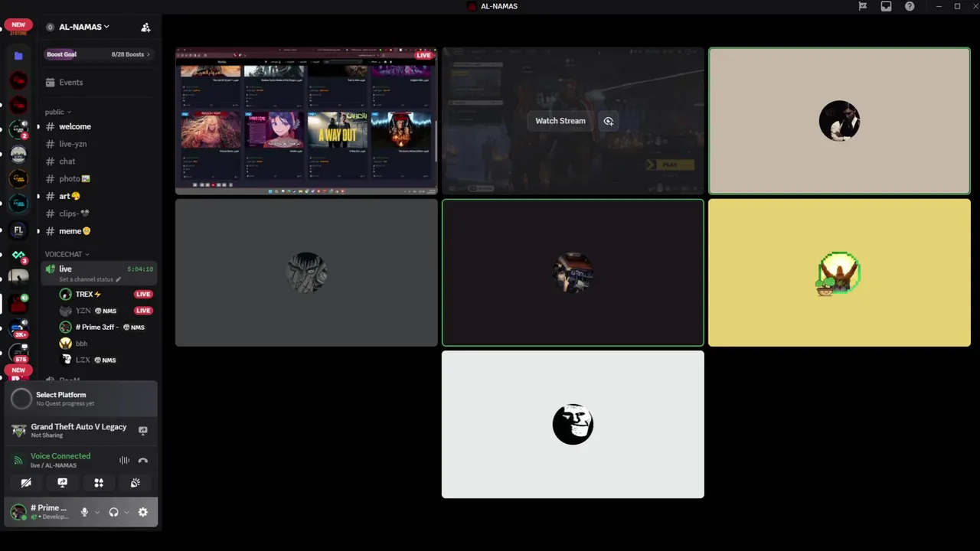The height and width of the screenshot is (551, 980).
Task: Open audio output options arrow
Action: [x=126, y=512]
